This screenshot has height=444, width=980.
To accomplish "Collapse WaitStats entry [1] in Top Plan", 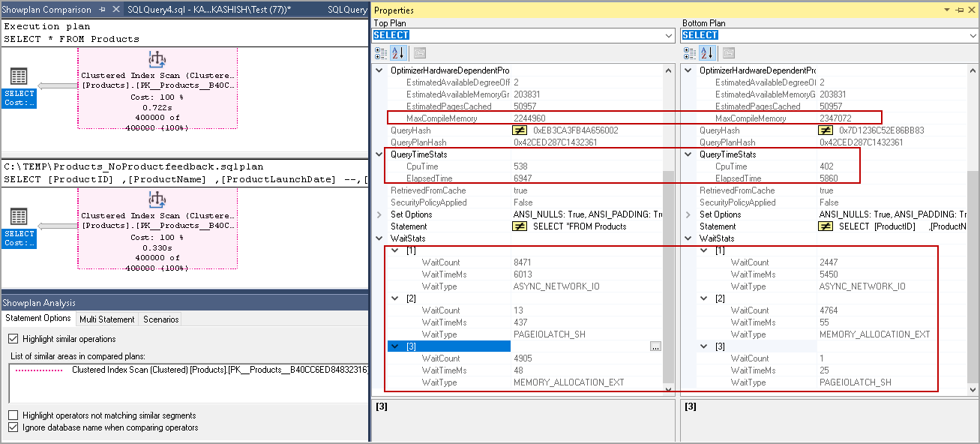I will click(x=395, y=250).
